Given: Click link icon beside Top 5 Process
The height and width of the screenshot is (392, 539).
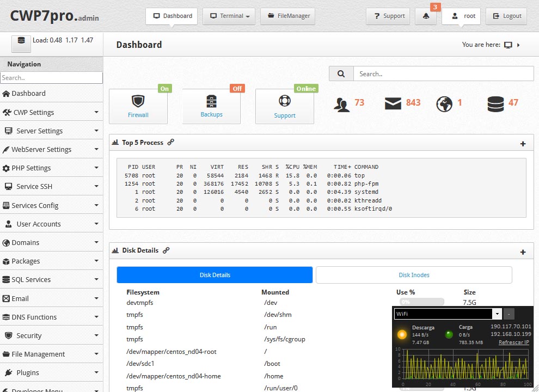Looking at the screenshot, I should pyautogui.click(x=170, y=142).
